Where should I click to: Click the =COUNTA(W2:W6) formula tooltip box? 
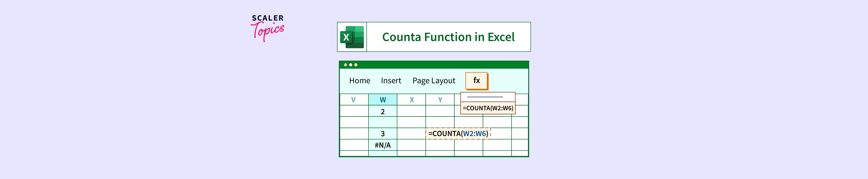[488, 108]
